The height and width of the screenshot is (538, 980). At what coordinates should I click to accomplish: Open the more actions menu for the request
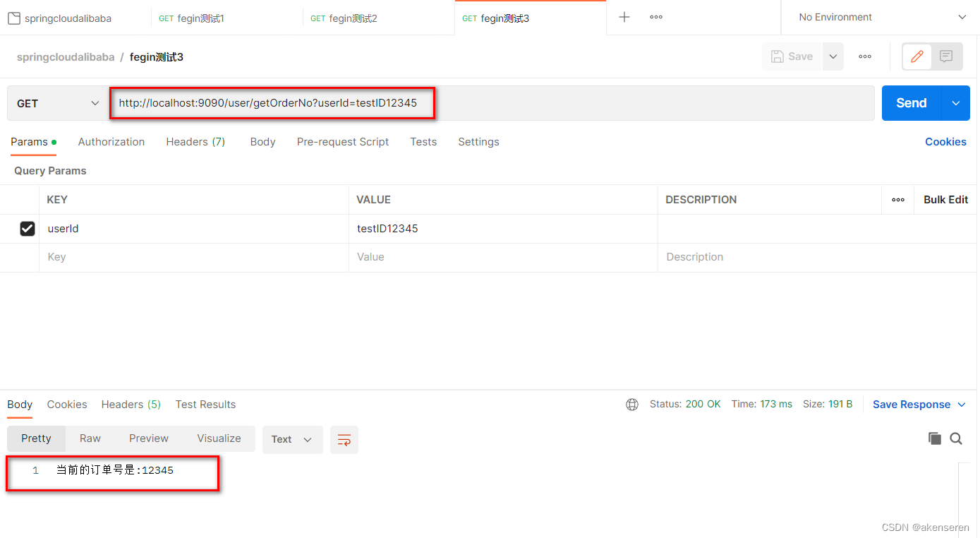(x=864, y=56)
